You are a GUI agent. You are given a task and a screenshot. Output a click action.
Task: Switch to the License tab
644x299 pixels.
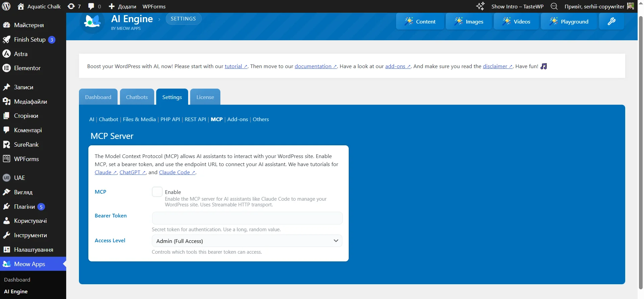[205, 97]
